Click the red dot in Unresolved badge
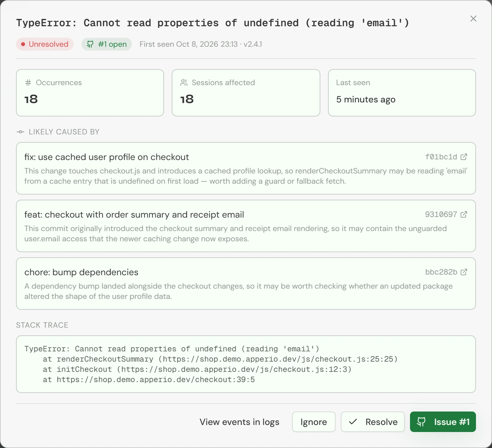The height and width of the screenshot is (448, 492). point(23,44)
